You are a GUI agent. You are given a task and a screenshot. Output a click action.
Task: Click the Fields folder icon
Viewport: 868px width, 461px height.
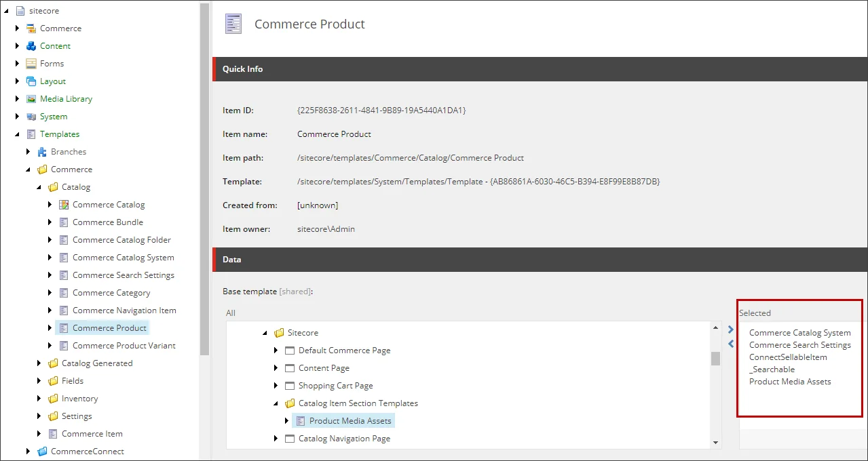pyautogui.click(x=53, y=381)
